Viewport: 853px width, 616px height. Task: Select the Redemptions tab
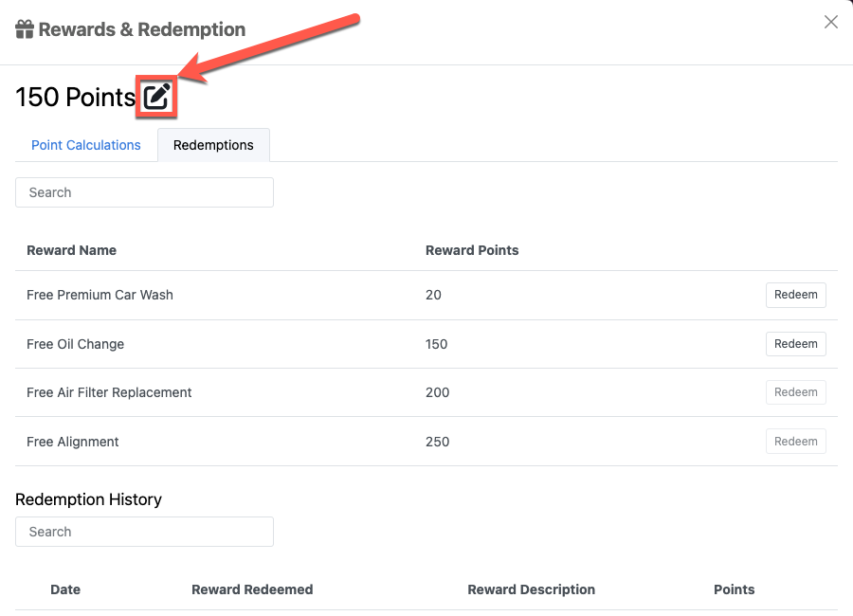pyautogui.click(x=213, y=145)
